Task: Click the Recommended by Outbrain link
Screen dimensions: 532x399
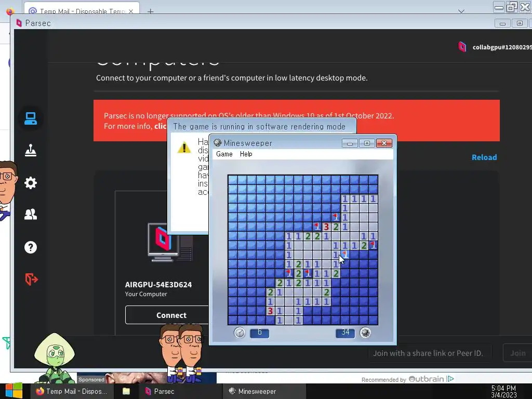Action: click(407, 379)
